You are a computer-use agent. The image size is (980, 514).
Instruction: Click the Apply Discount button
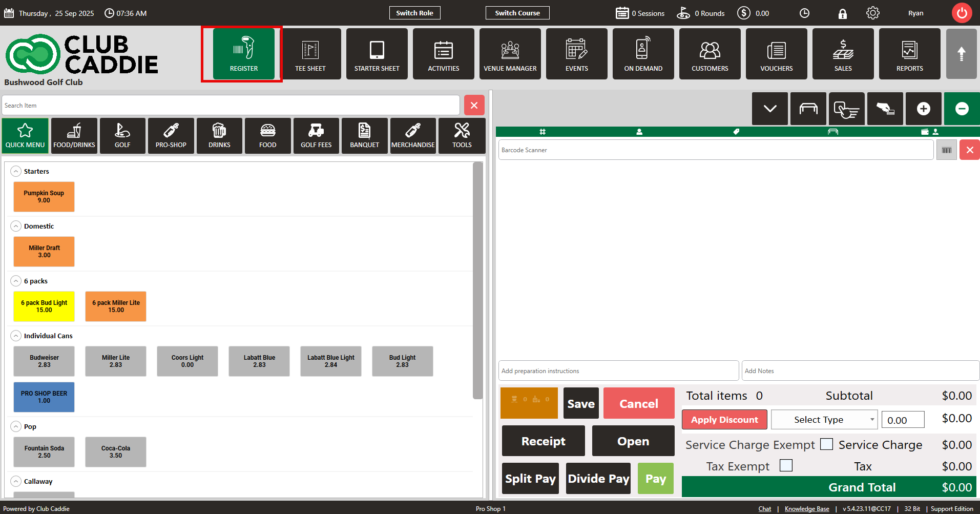coord(724,420)
